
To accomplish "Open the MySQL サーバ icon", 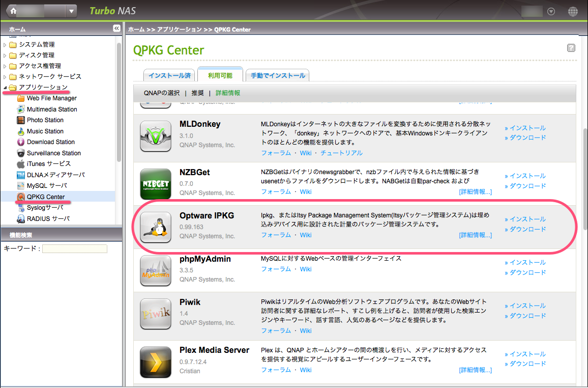I will pyautogui.click(x=21, y=186).
